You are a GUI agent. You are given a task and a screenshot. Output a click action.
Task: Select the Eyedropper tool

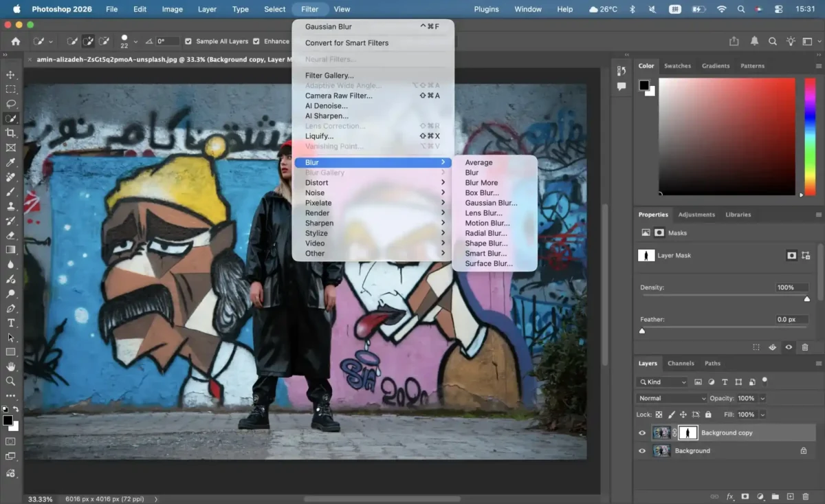[10, 162]
